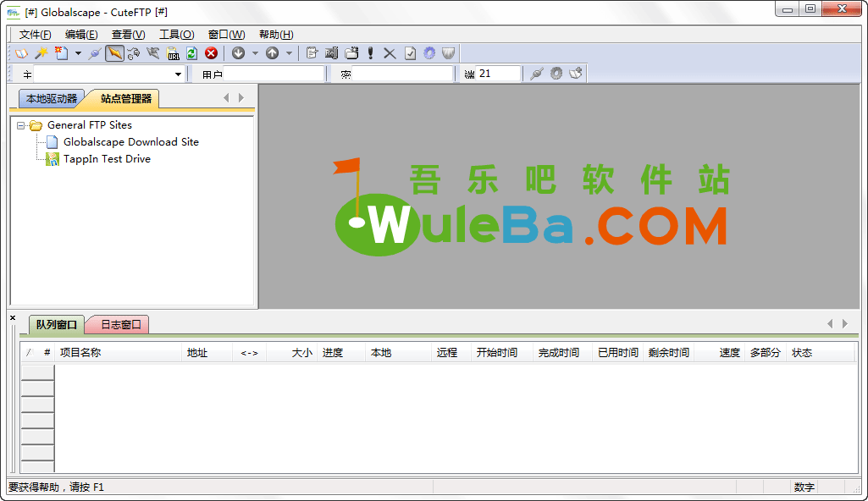Open the 编辑(E) menu
The height and width of the screenshot is (501, 868).
[x=81, y=35]
